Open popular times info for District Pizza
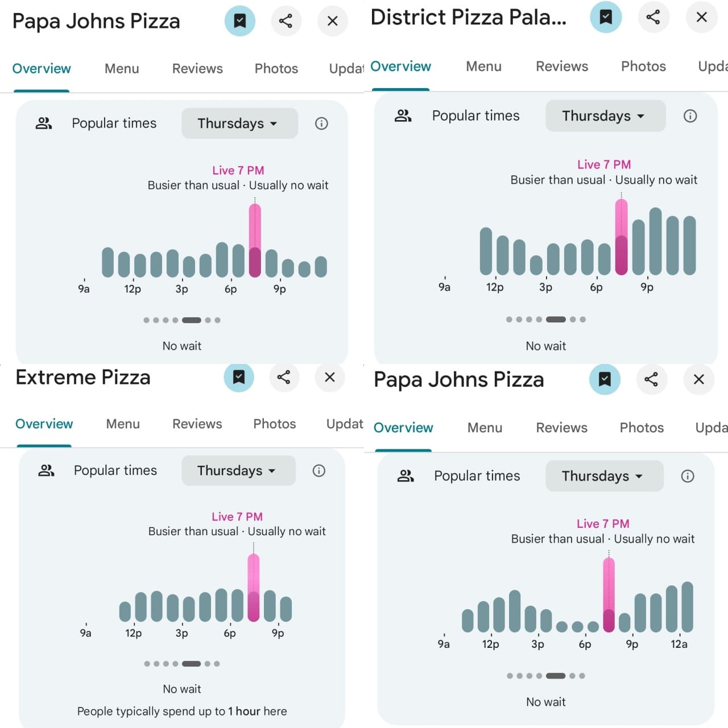This screenshot has height=728, width=728. [x=690, y=116]
